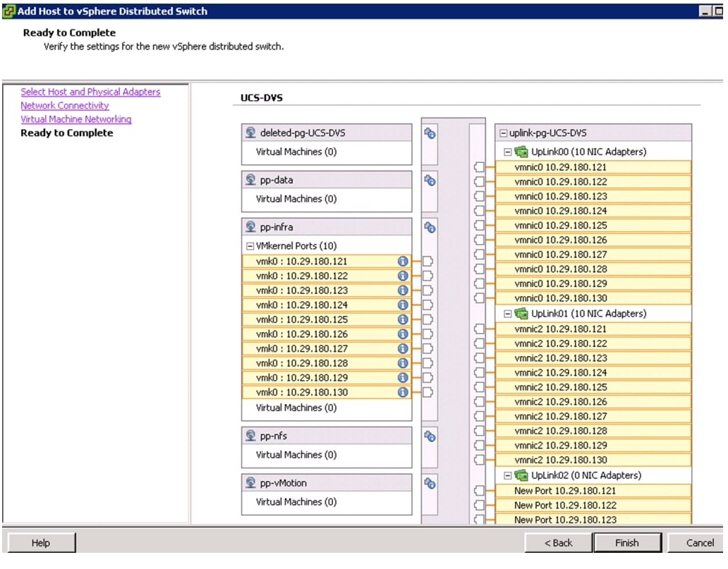Click the pp-data port group header

point(327,180)
